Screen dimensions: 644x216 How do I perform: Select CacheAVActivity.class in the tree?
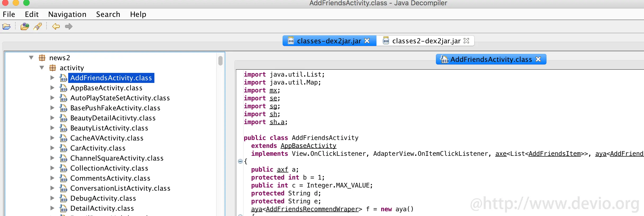(x=107, y=138)
